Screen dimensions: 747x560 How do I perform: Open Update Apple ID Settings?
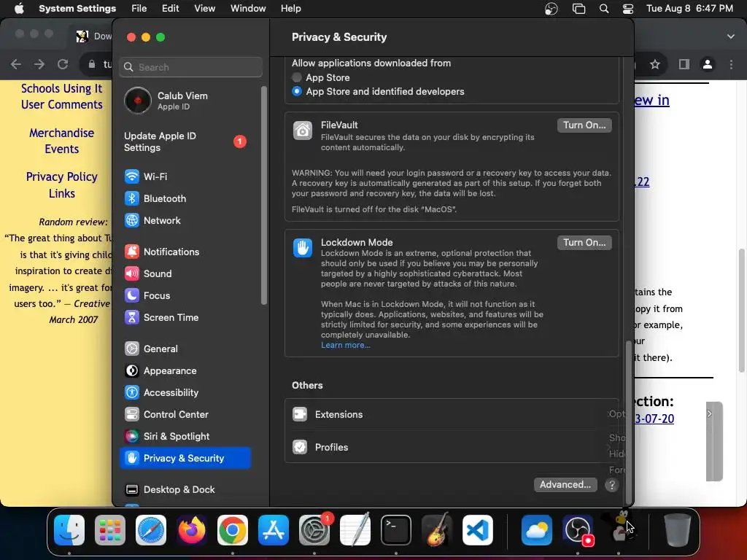point(185,142)
